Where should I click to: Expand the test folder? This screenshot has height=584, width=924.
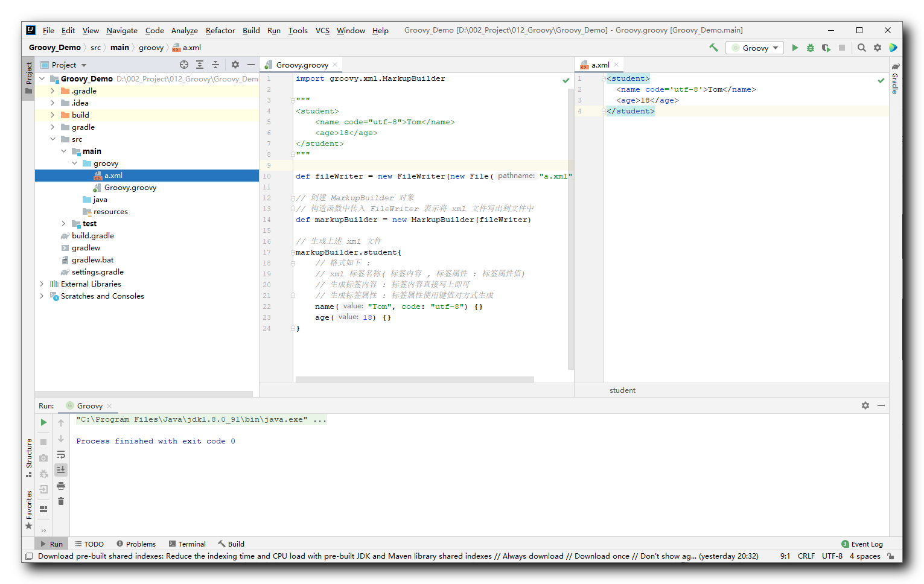pyautogui.click(x=64, y=224)
